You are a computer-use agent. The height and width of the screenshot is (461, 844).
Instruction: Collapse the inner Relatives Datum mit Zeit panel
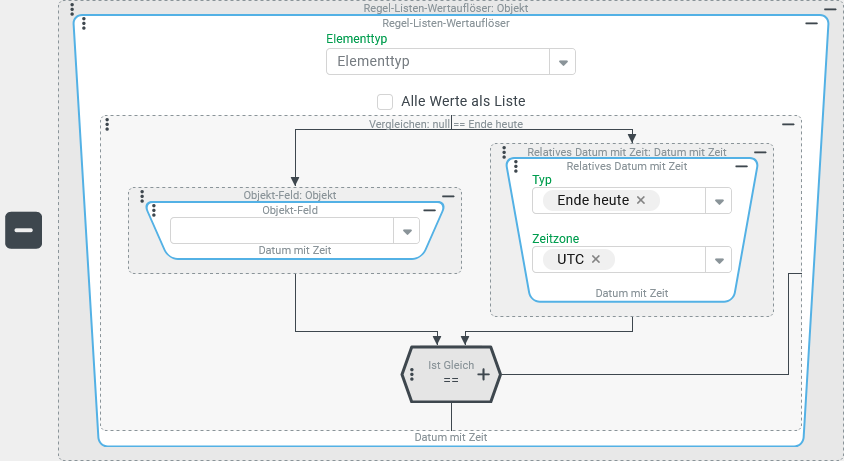click(x=742, y=166)
